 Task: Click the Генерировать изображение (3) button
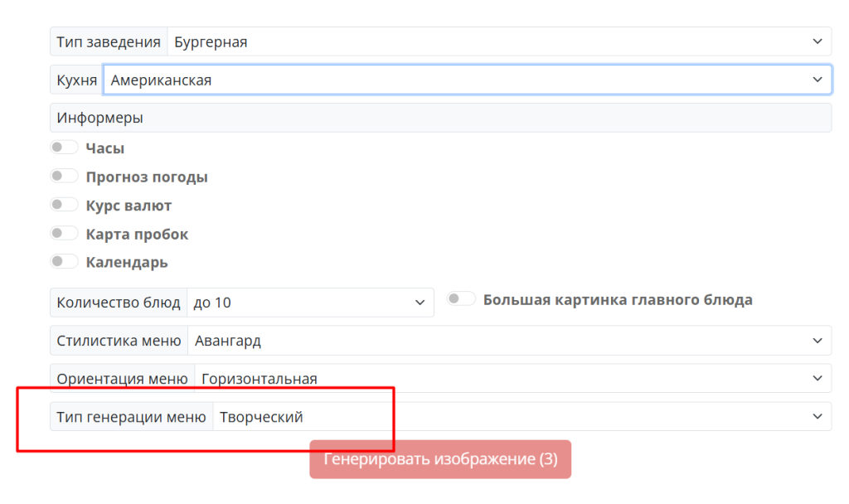pos(440,459)
